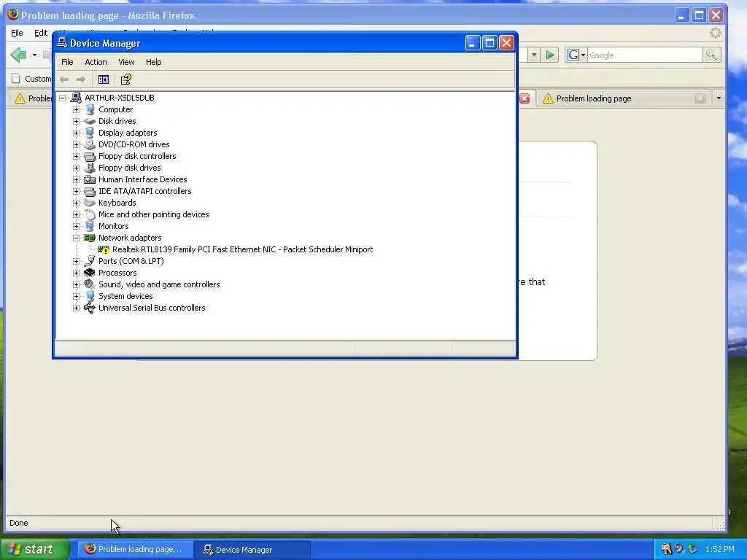This screenshot has width=747, height=560.
Task: Click the Disk drives icon
Action: 90,121
